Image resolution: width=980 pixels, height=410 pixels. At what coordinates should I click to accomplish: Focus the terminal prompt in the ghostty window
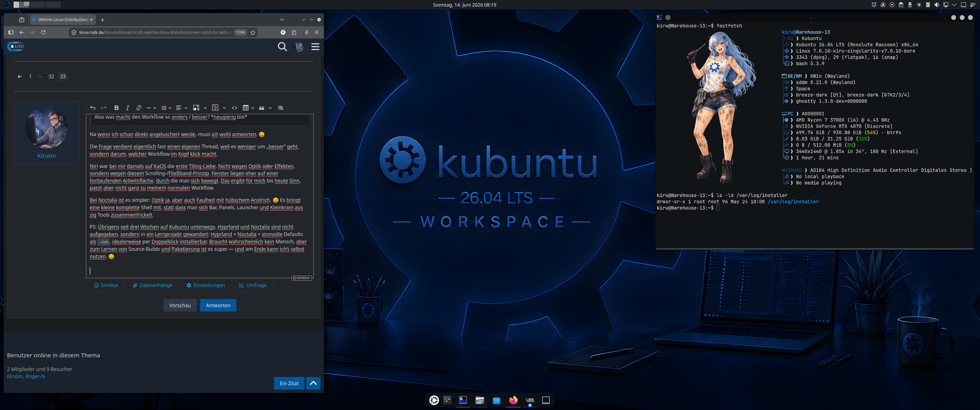(717, 208)
